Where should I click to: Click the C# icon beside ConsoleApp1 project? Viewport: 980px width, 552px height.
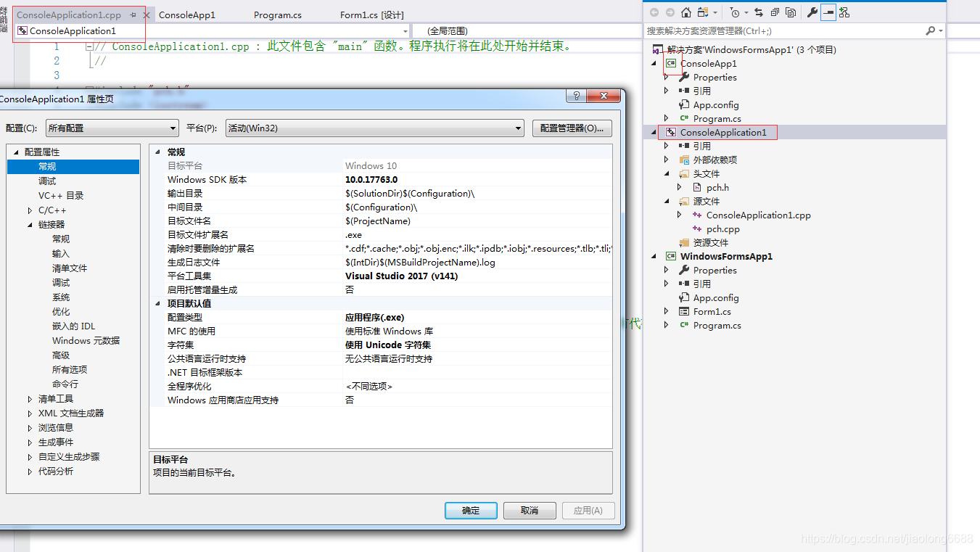(x=671, y=63)
